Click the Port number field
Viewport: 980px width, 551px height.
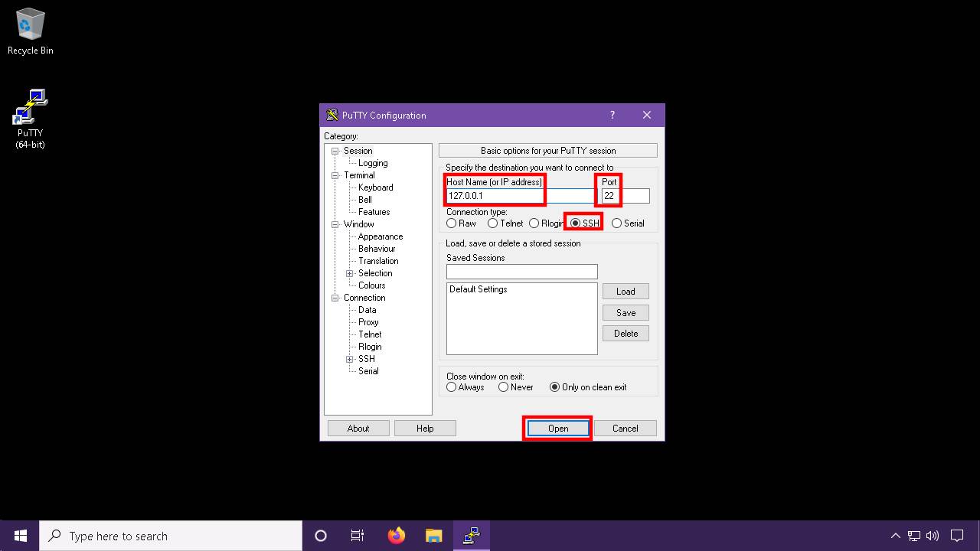point(626,196)
